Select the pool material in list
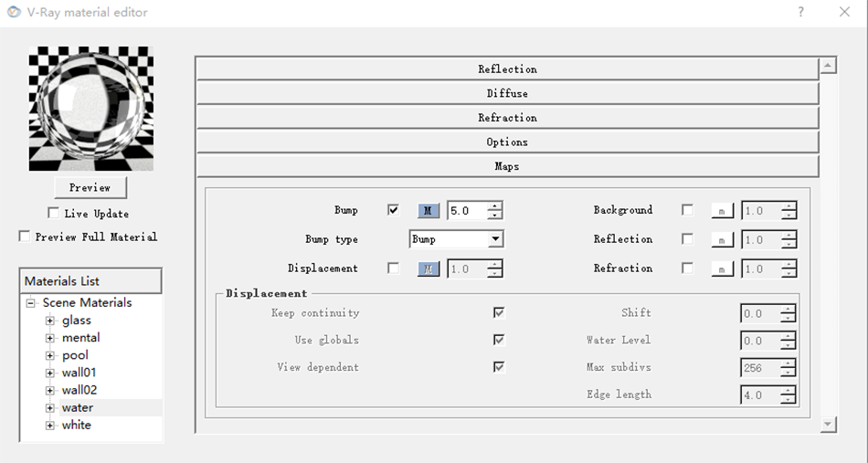The height and width of the screenshot is (463, 868). [75, 355]
